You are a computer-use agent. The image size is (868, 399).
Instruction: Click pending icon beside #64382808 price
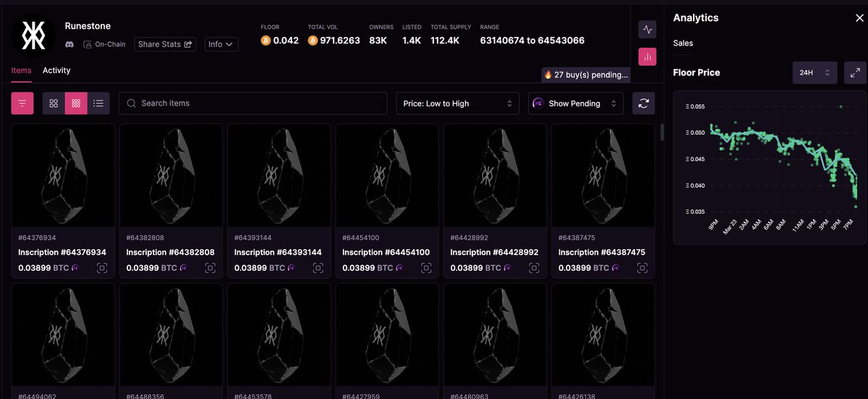click(184, 268)
